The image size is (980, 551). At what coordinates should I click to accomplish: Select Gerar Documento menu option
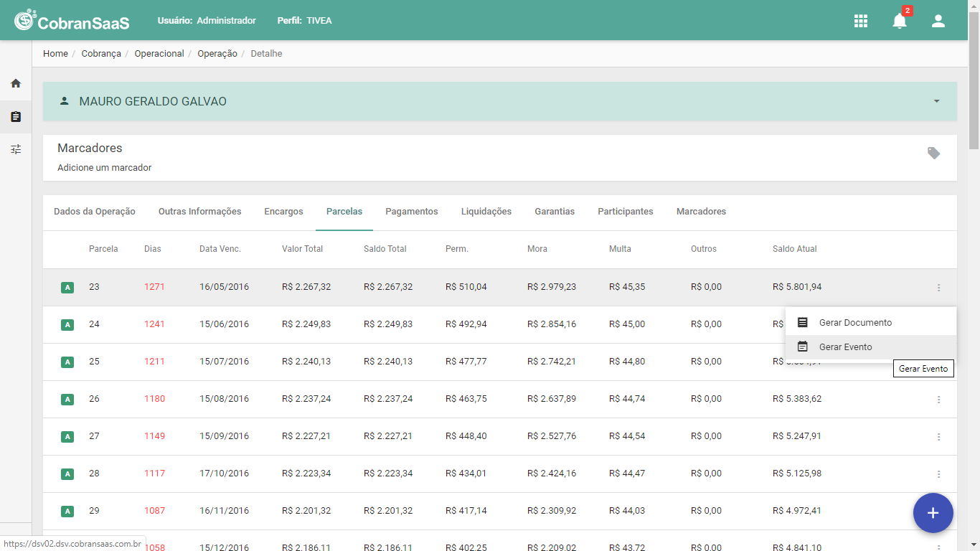pyautogui.click(x=871, y=323)
